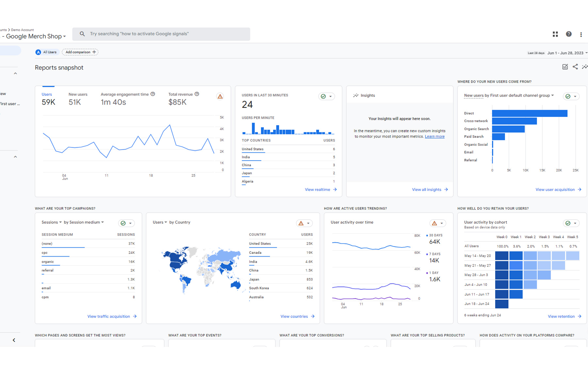588x392 pixels.
Task: Click info icon beside Total revenue
Action: [197, 94]
